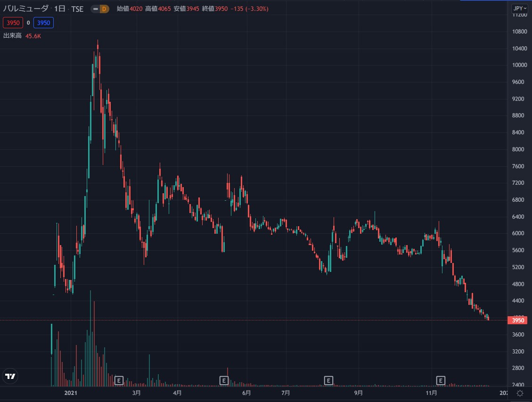Image resolution: width=532 pixels, height=402 pixels.
Task: Click the 9月 time axis label
Action: click(x=358, y=393)
